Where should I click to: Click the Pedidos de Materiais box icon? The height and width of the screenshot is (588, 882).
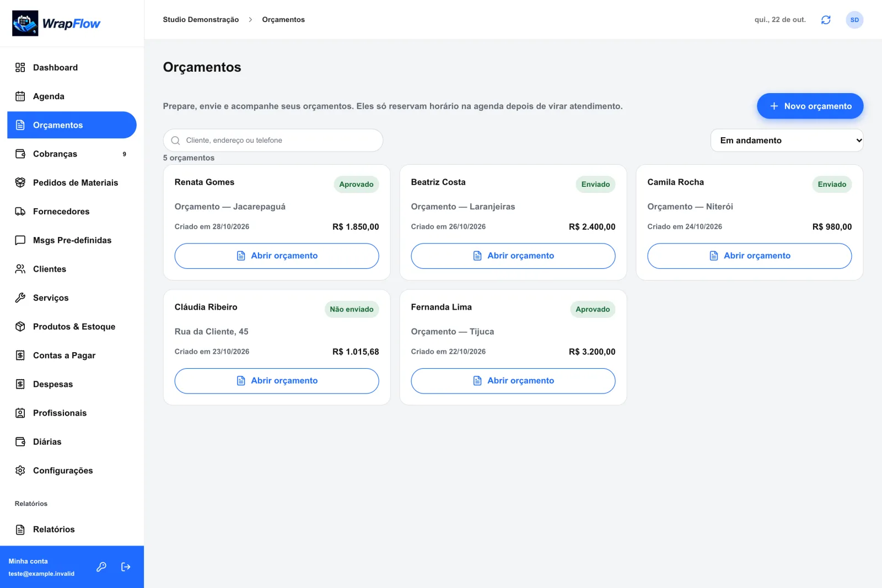click(20, 182)
